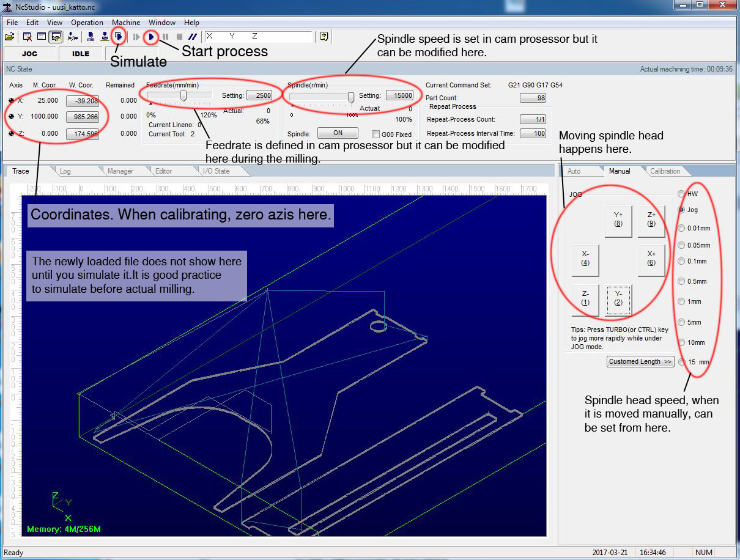The width and height of the screenshot is (740, 560).
Task: Select the 15 mm custom step radio button
Action: pyautogui.click(x=681, y=362)
